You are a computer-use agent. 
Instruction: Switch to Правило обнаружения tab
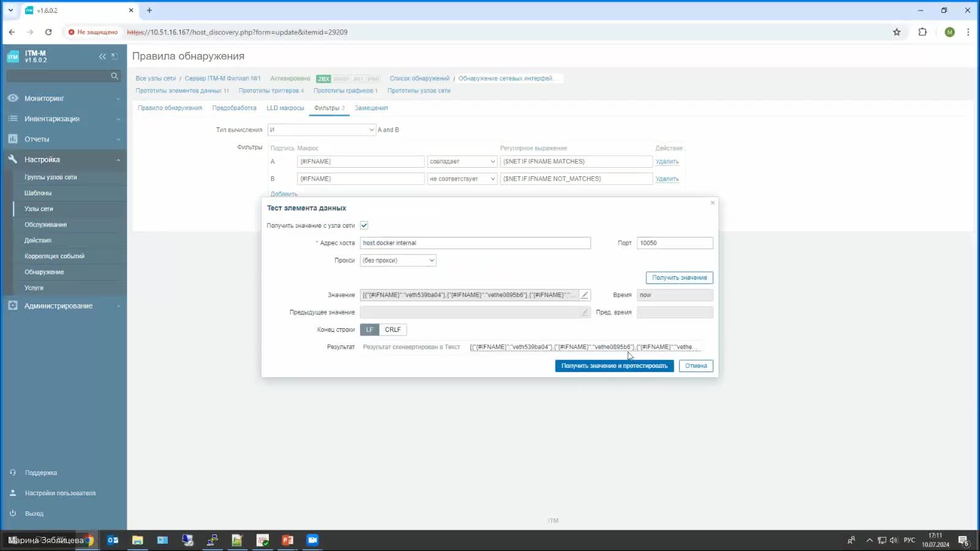click(x=170, y=108)
